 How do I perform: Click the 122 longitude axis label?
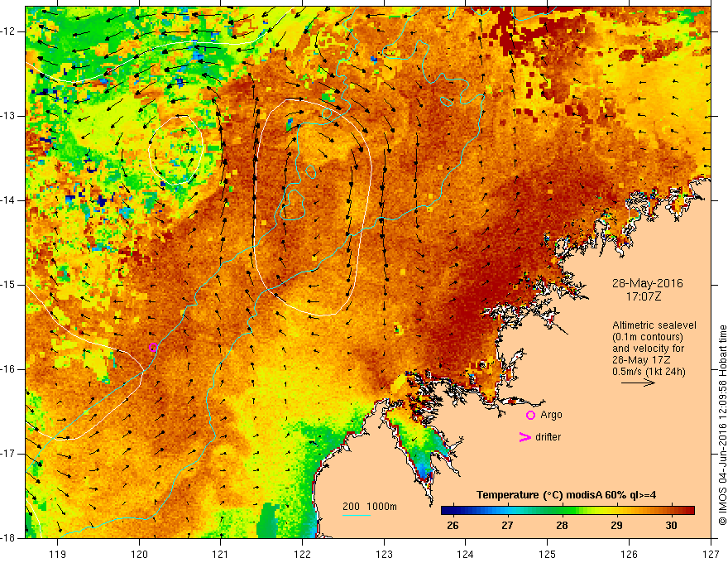pyautogui.click(x=302, y=554)
